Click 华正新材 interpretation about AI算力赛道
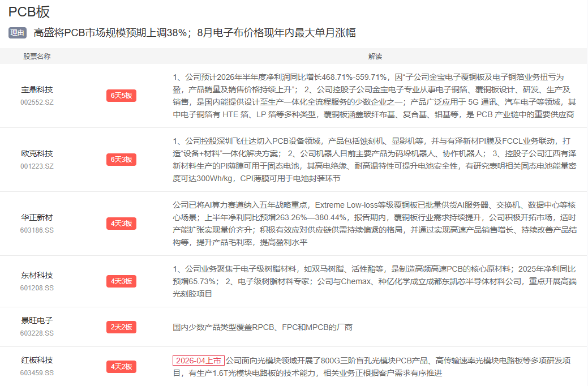 (374, 224)
